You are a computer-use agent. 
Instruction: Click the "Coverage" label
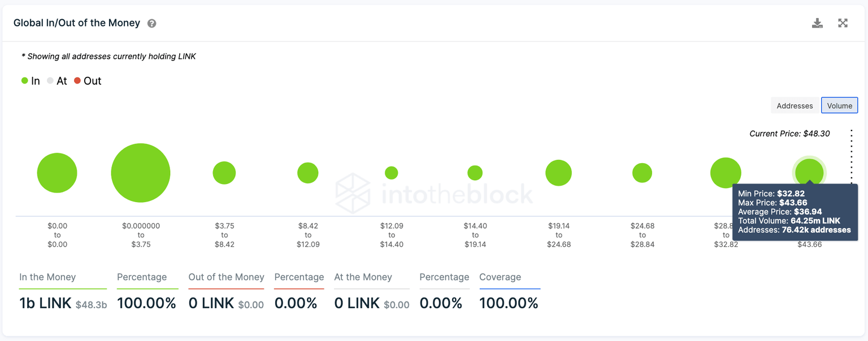[500, 277]
